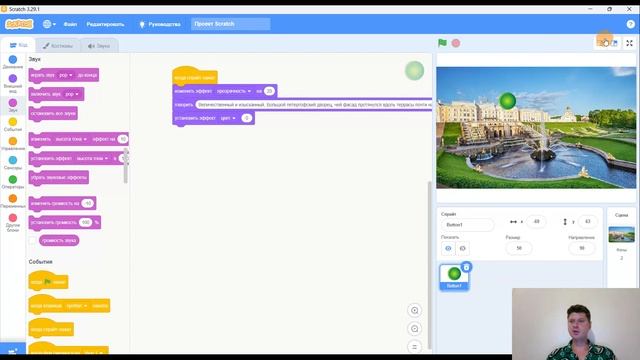
Task: Select the stage backdrop thumbnail
Action: pos(621,234)
